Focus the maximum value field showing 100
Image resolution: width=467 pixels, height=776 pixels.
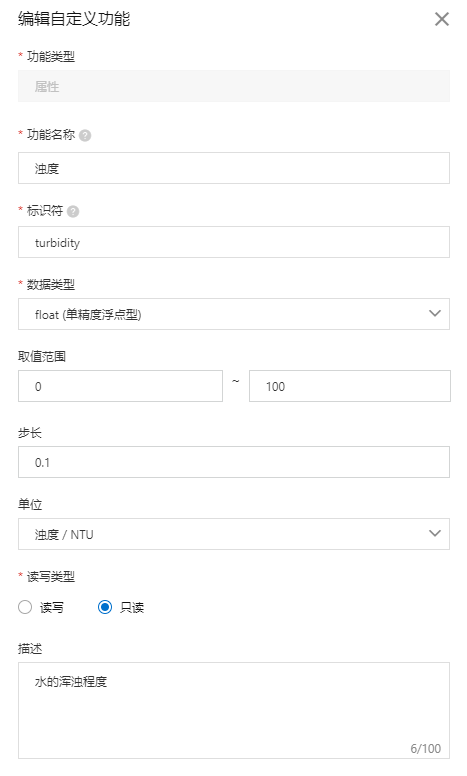pos(350,386)
